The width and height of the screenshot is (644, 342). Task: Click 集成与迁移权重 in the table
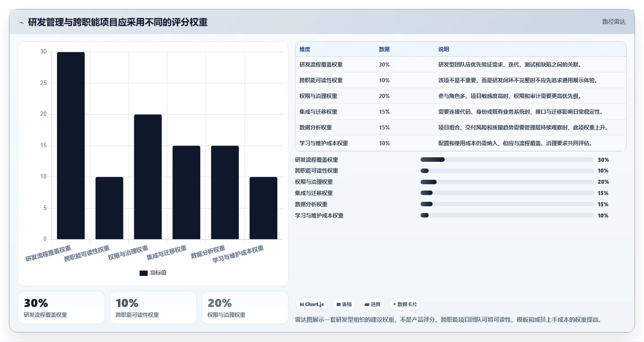[318, 112]
